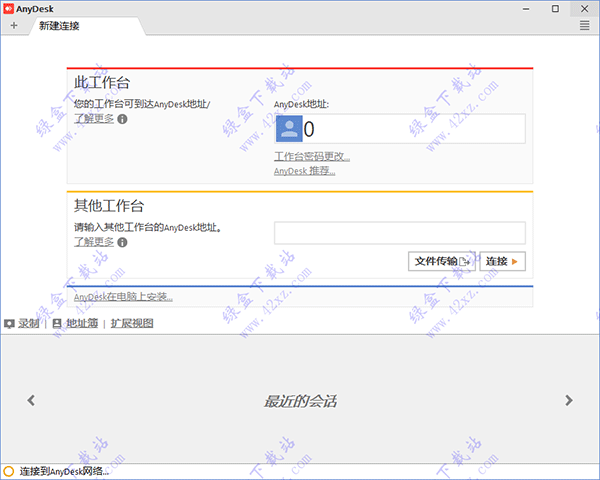600x480 pixels.
Task: Open 了解更多 link under 此工作台
Action: coord(94,119)
